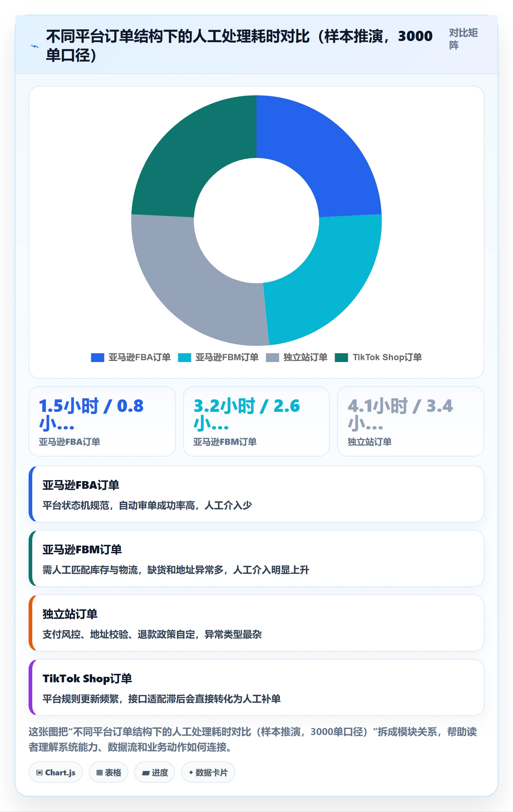
Task: Click the text 支付风控、地址校验、退款政策自定
Action: pos(119,635)
